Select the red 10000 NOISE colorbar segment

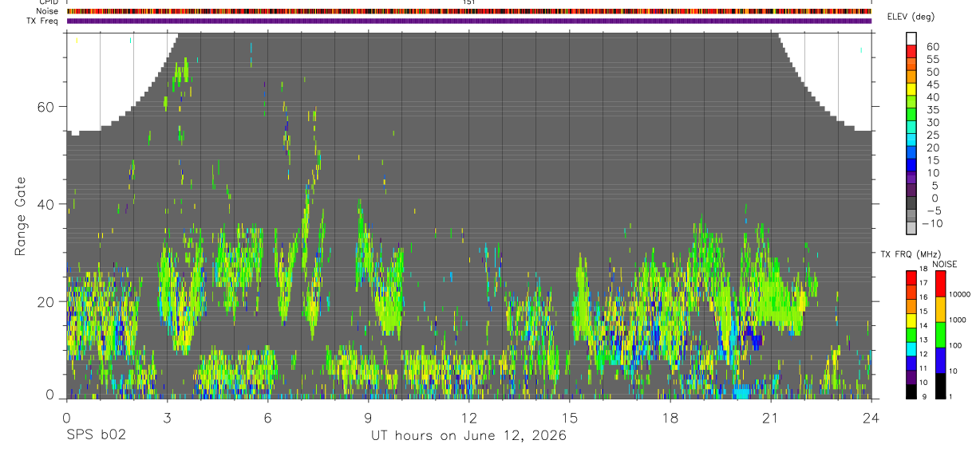click(x=940, y=284)
